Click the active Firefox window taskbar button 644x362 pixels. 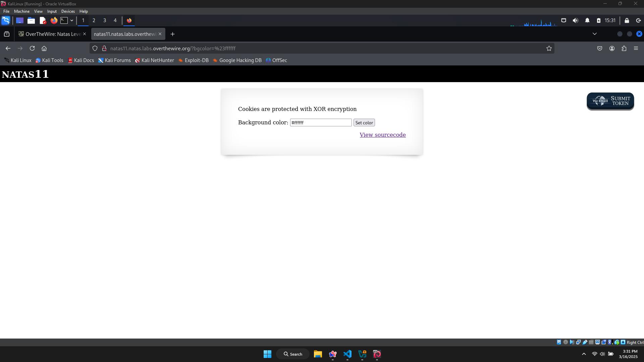coord(129,20)
